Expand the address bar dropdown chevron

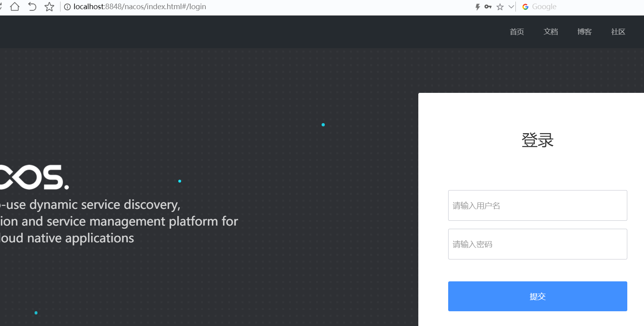click(x=511, y=7)
